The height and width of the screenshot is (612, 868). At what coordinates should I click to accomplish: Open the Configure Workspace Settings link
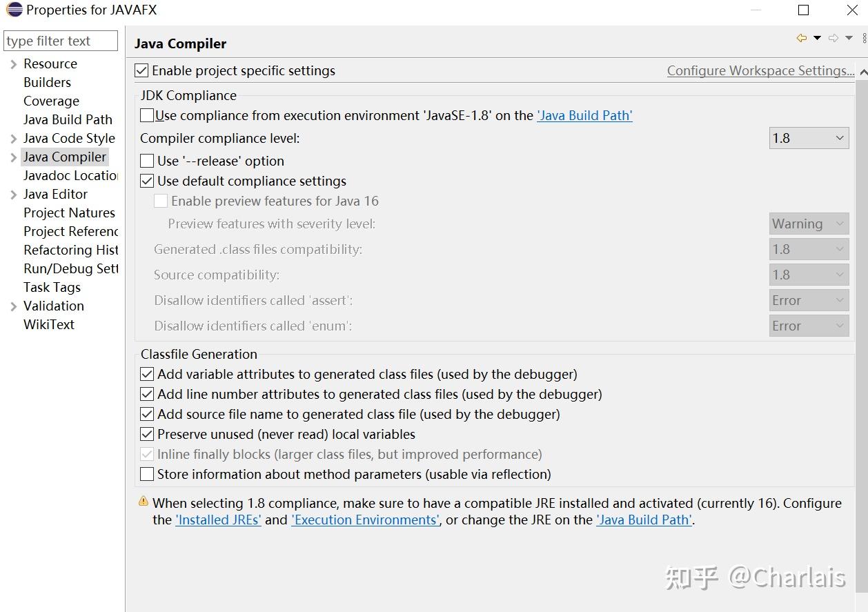tap(760, 70)
